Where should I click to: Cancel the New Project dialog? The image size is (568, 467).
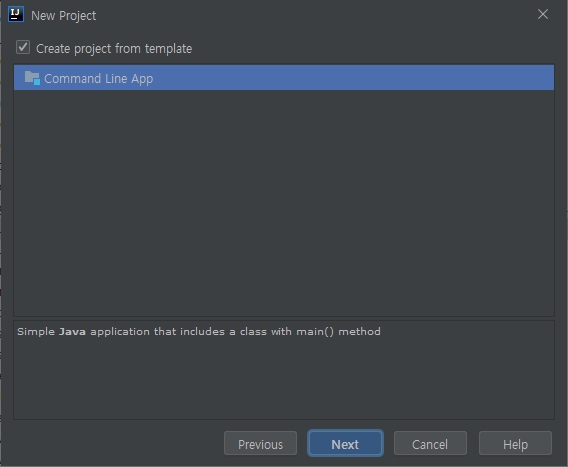[430, 443]
